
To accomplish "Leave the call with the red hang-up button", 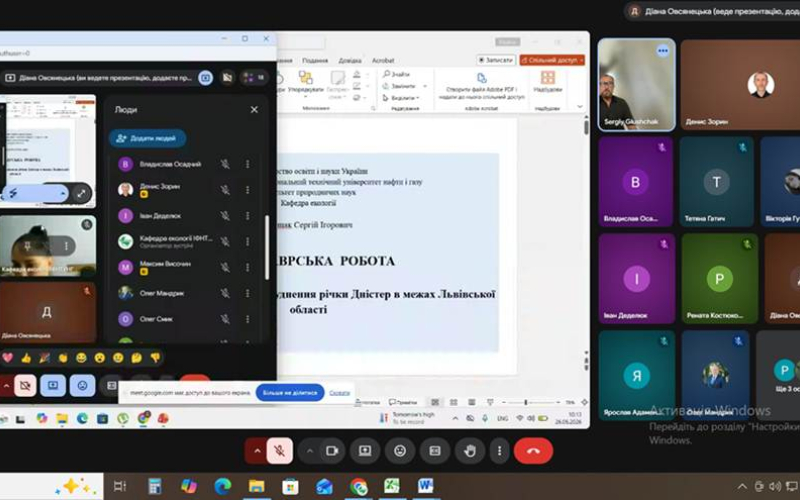I will pos(533,451).
